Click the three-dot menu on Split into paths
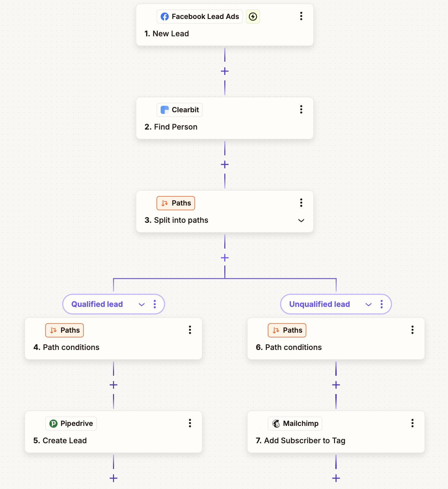Image resolution: width=448 pixels, height=489 pixels. coord(301,203)
